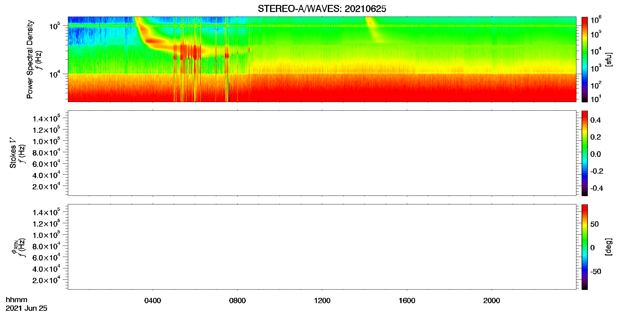644x332 pixels.
Task: Click the Stokes V axis label
Action: [13, 153]
